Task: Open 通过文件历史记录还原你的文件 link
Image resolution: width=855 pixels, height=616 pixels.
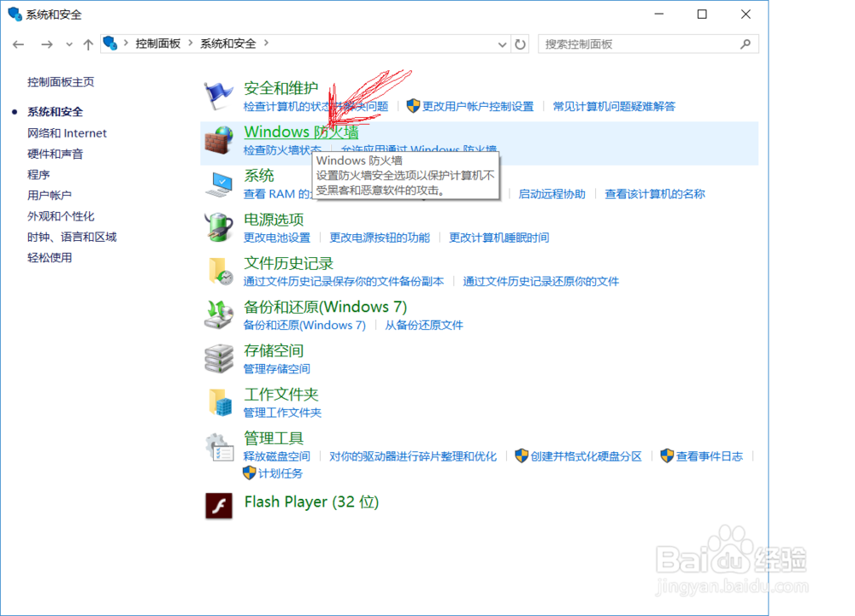Action: 541,282
